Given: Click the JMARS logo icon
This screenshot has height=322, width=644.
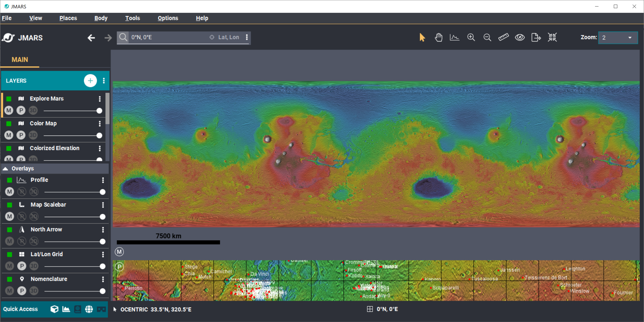Looking at the screenshot, I should coord(8,38).
